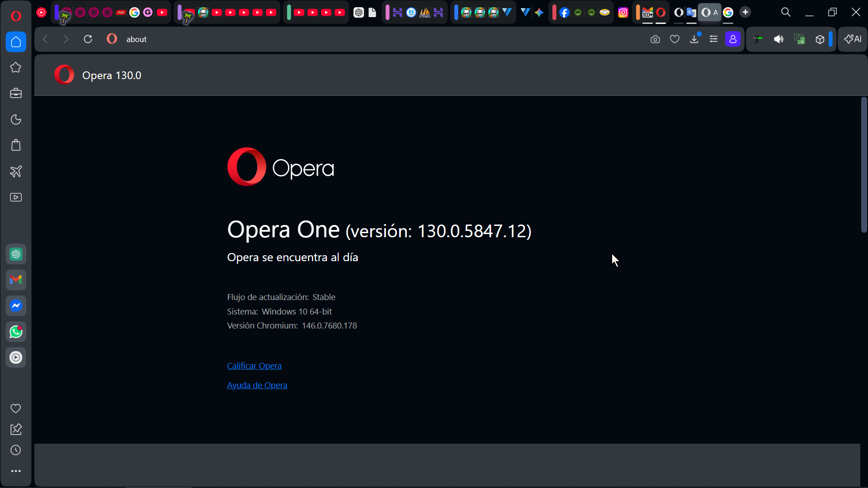
Task: Open the Opera main menu
Action: point(16,16)
